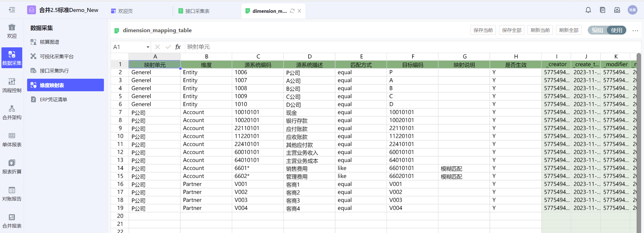
Task: Open 单体报表 module icon
Action: pos(12,139)
